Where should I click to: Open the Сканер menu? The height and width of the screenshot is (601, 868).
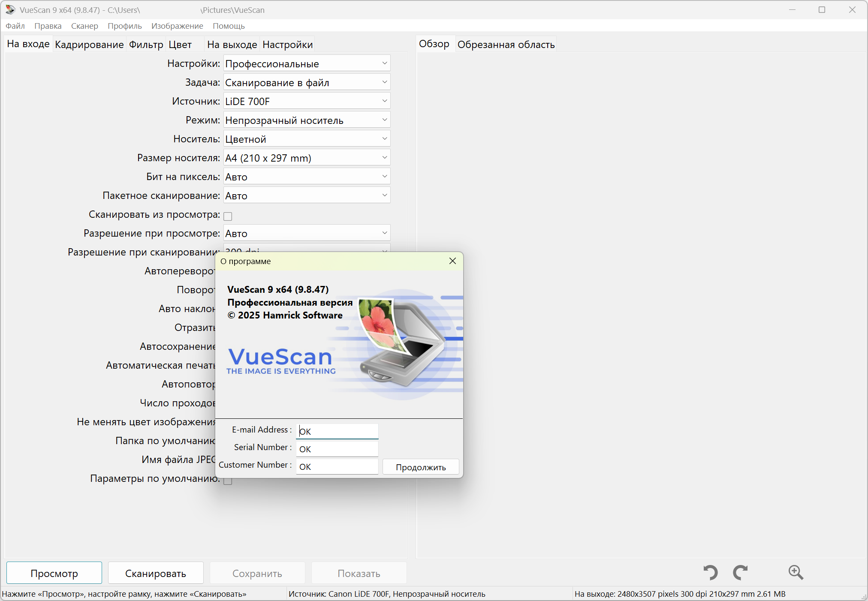(x=84, y=26)
